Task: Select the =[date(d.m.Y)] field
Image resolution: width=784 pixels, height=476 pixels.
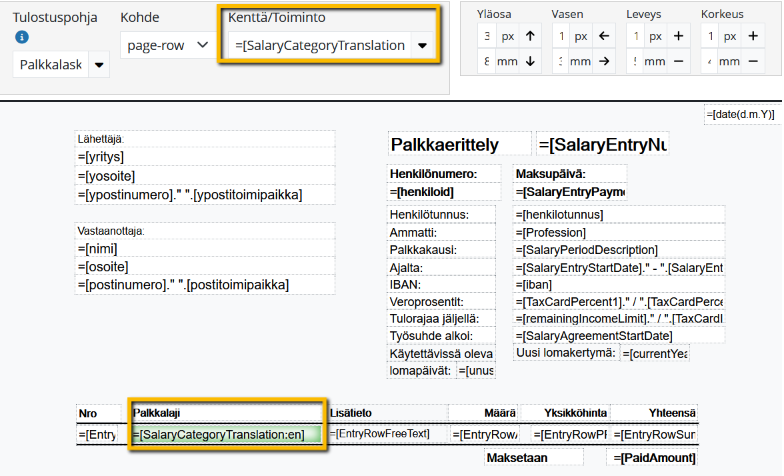Action: (740, 115)
